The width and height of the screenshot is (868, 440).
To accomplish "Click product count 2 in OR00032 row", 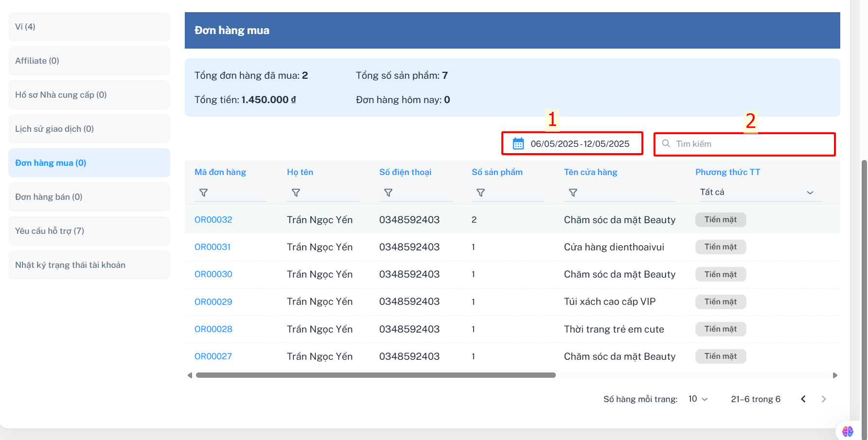I will click(474, 220).
